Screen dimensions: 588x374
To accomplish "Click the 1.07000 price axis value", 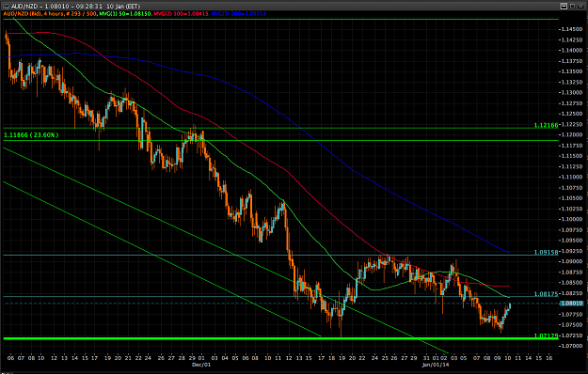I will [x=572, y=346].
